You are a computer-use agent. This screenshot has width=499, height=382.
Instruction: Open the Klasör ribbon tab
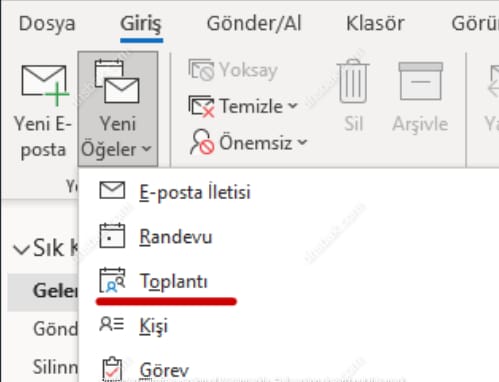[x=375, y=24]
